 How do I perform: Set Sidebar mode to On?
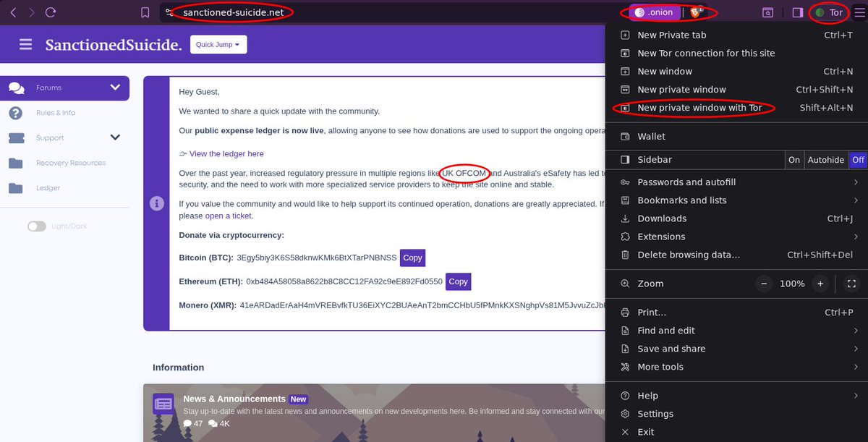tap(794, 160)
